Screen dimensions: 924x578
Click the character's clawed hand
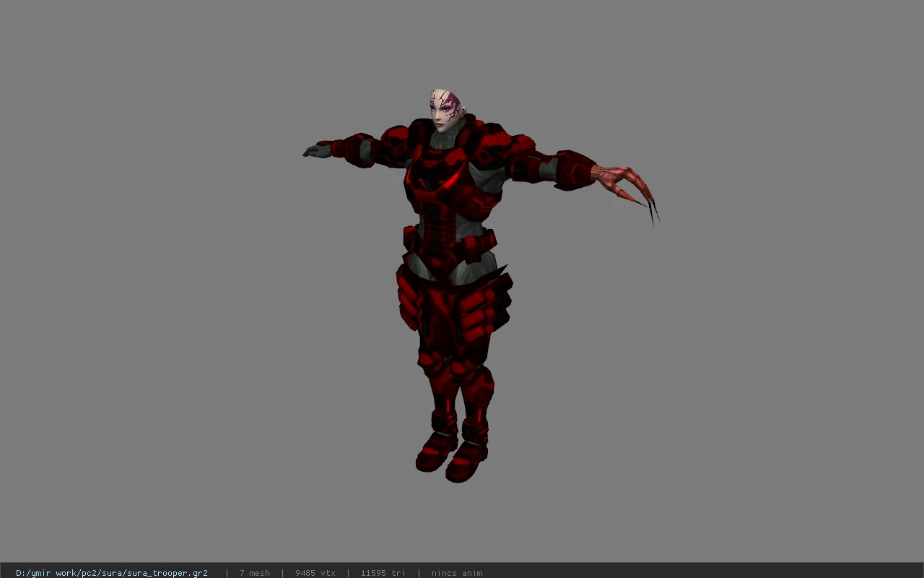point(626,191)
